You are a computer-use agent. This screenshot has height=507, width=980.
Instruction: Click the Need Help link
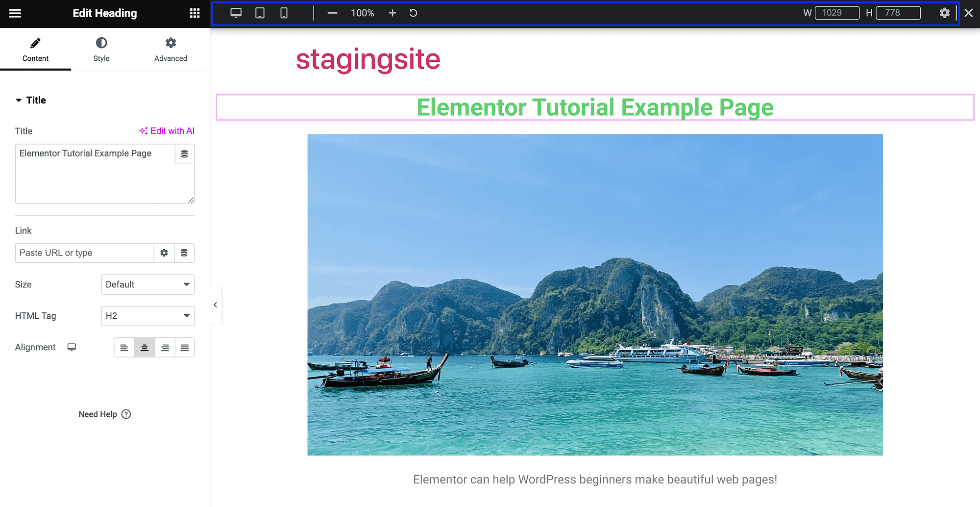pos(104,414)
